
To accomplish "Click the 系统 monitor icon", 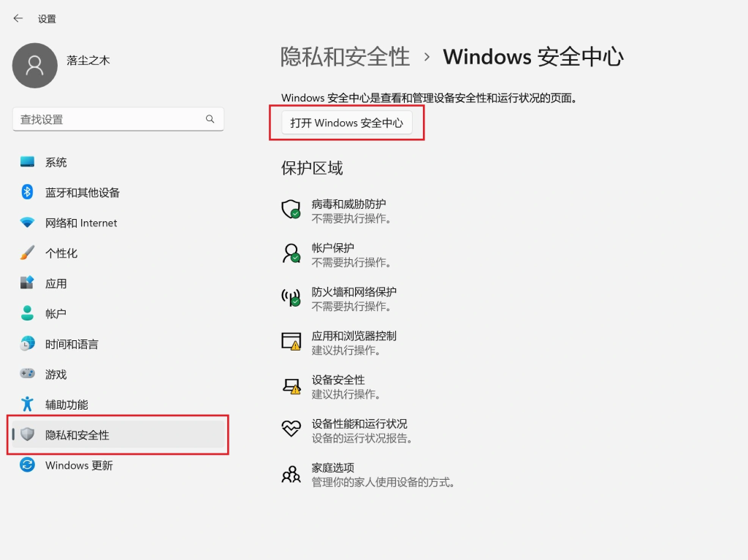I will (27, 161).
